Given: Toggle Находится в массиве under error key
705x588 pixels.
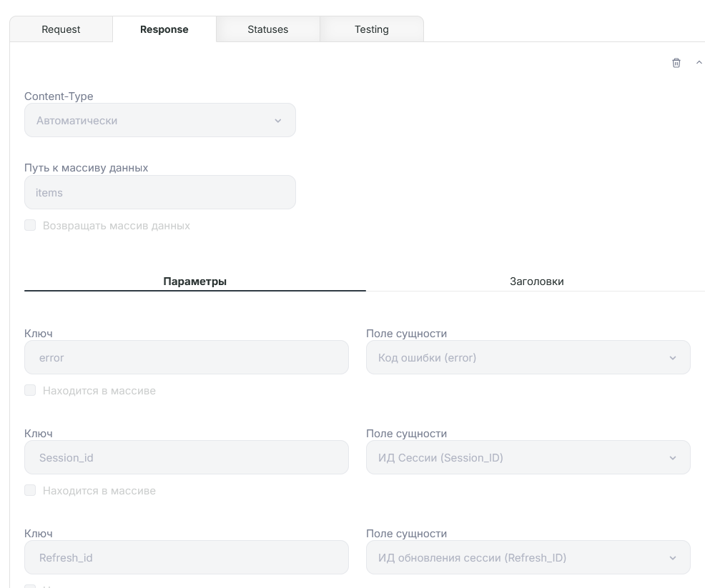Looking at the screenshot, I should coord(30,390).
